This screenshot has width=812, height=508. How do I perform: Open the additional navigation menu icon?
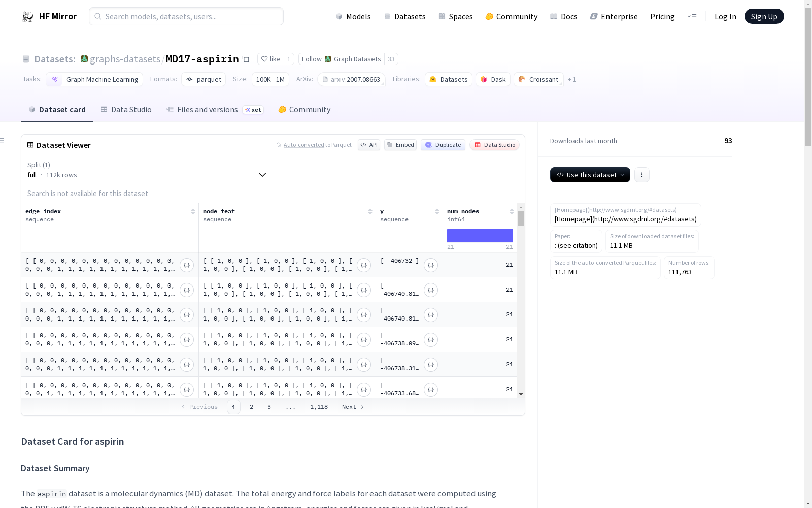click(x=692, y=16)
